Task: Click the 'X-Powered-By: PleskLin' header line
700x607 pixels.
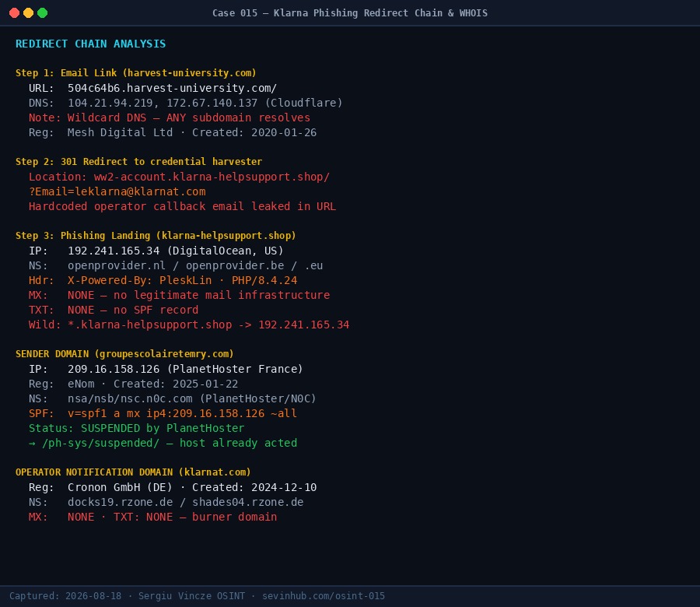Action: (x=163, y=280)
